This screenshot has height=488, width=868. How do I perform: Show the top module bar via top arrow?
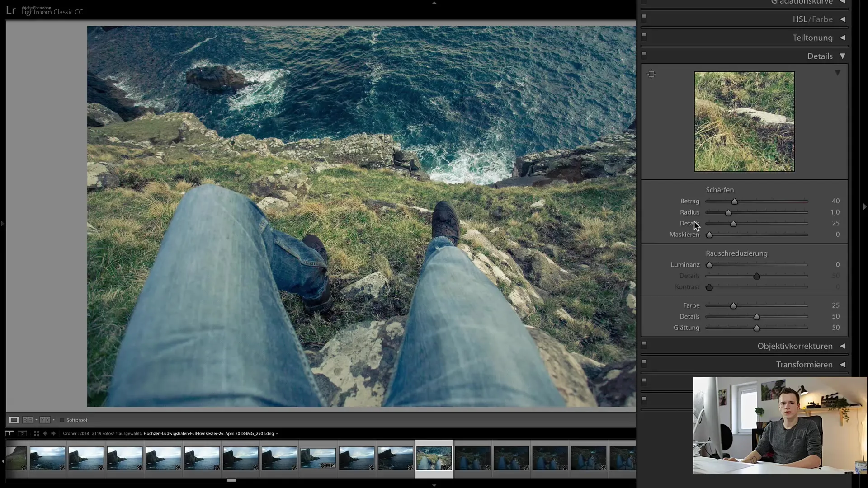click(434, 3)
